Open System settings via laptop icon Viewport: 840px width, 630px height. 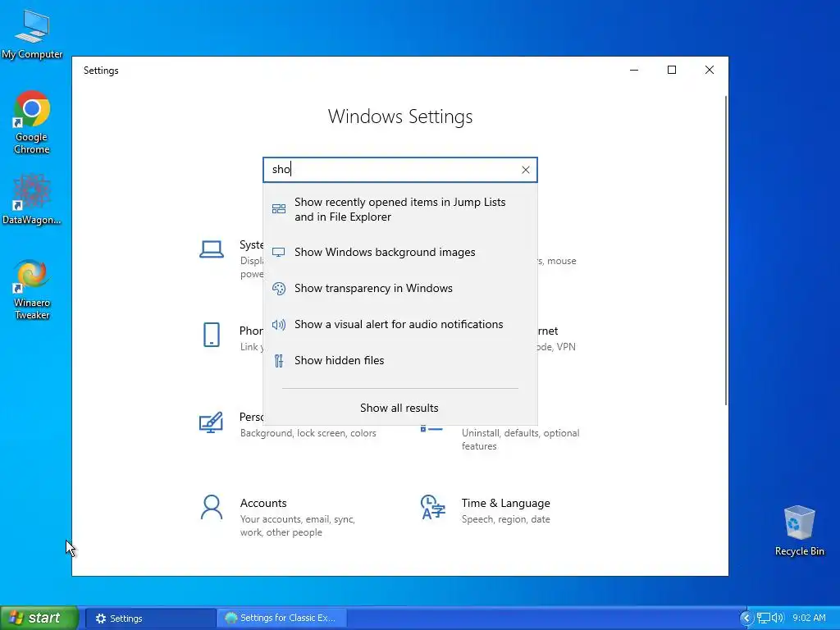click(212, 249)
